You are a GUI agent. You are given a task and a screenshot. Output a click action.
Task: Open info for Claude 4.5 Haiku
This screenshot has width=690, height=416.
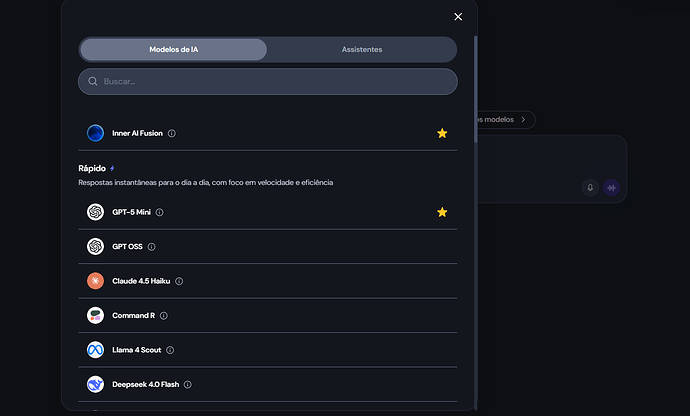[179, 281]
